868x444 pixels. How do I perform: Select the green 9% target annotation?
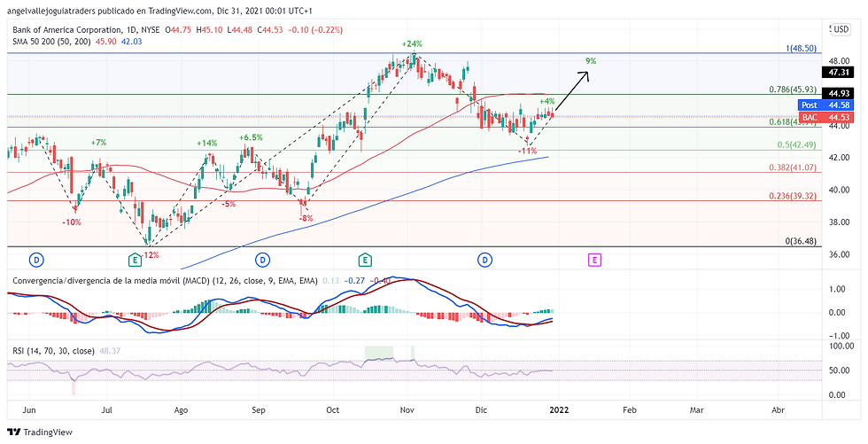[592, 61]
